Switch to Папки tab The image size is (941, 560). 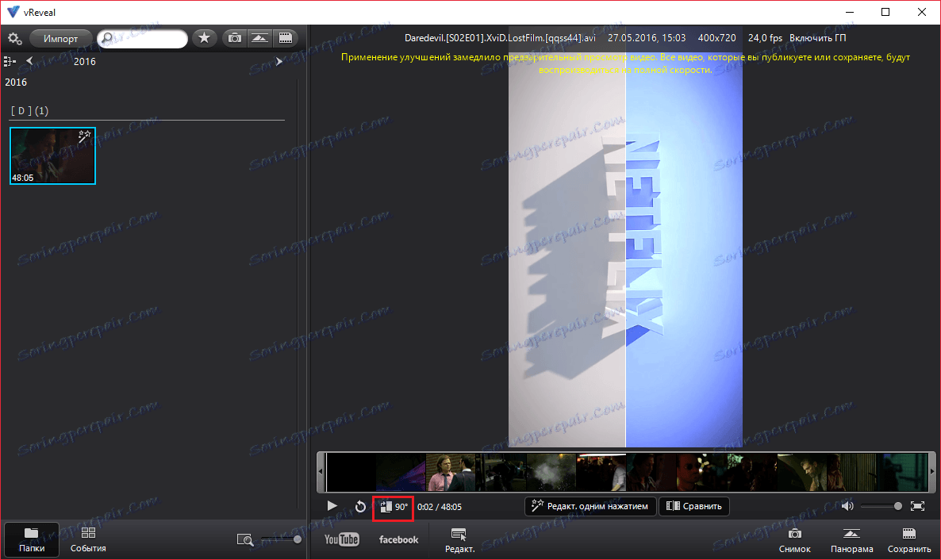(x=32, y=539)
